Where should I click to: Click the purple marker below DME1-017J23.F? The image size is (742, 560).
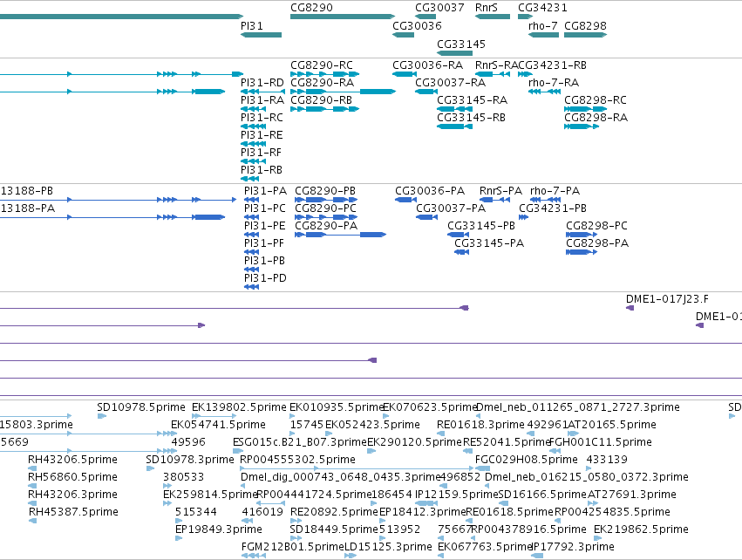[630, 308]
